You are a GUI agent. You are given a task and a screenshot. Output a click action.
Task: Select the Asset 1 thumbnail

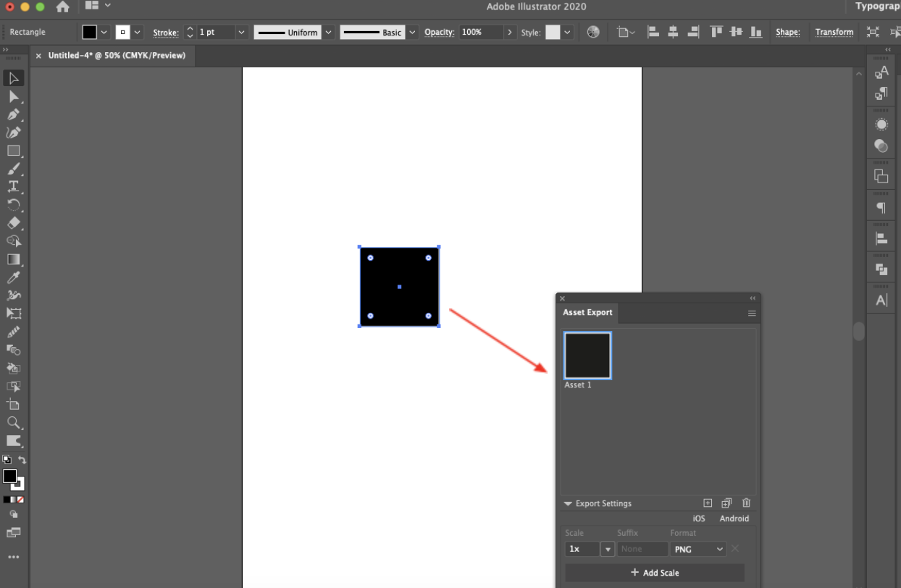tap(587, 356)
